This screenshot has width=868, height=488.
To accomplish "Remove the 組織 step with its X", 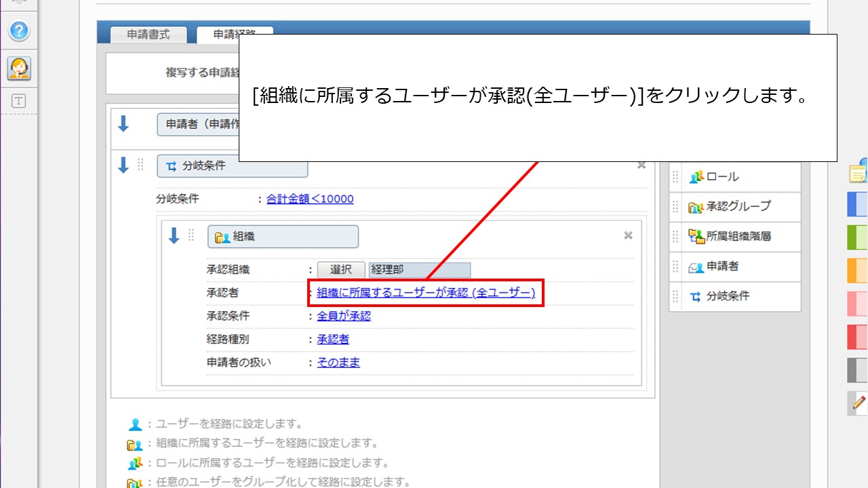I will 628,235.
